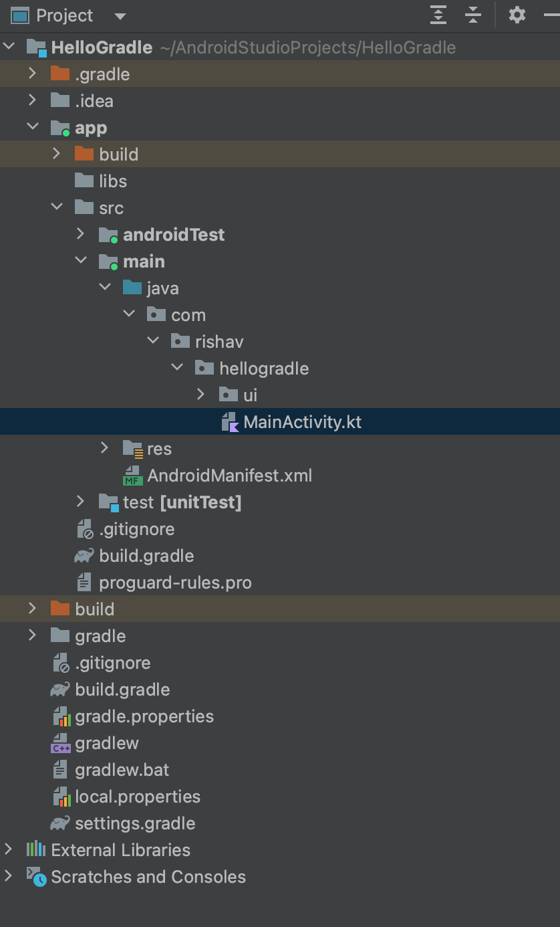The height and width of the screenshot is (927, 560).
Task: Expand the res resources folder
Action: point(105,449)
